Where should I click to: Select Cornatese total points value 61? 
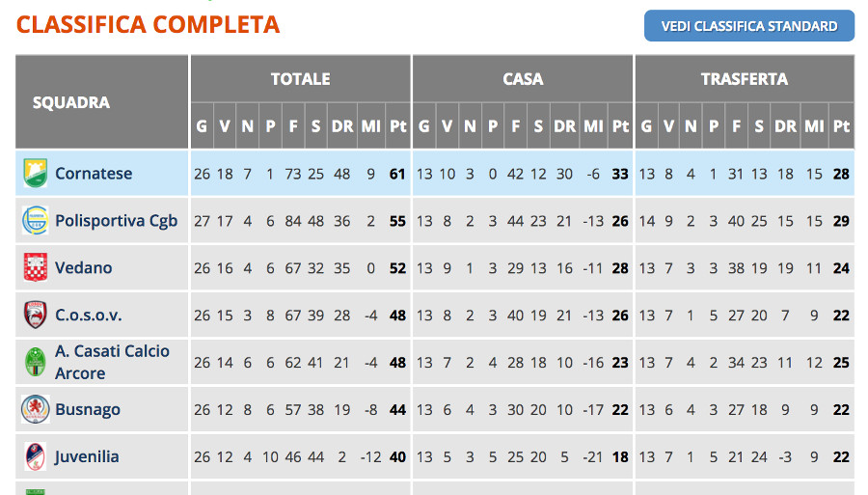(x=397, y=174)
